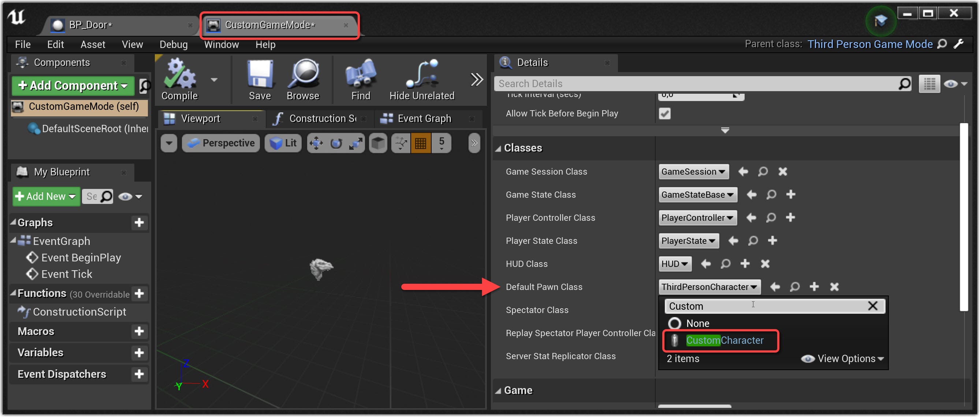Click the Details panel vertical scrollbar
Screen dimensions: 980x417
click(963, 217)
